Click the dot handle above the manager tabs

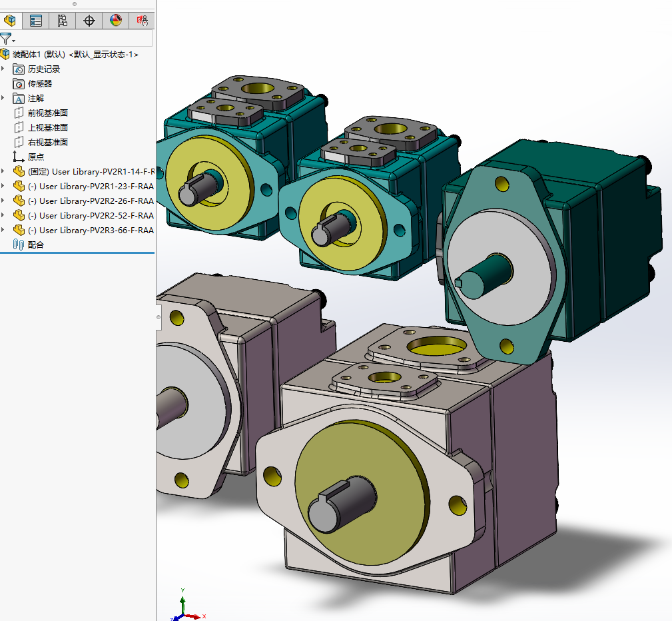(x=75, y=4)
